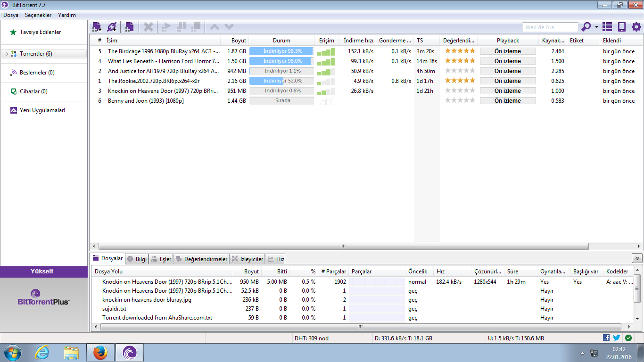This screenshot has width=644, height=362.
Task: Switch to the Bilgi tab
Action: (x=137, y=259)
